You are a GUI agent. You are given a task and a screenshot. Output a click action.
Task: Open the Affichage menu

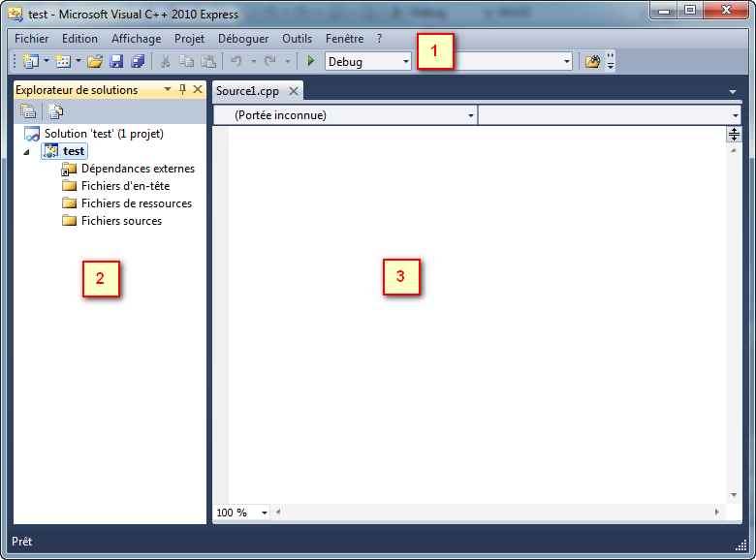coord(136,39)
